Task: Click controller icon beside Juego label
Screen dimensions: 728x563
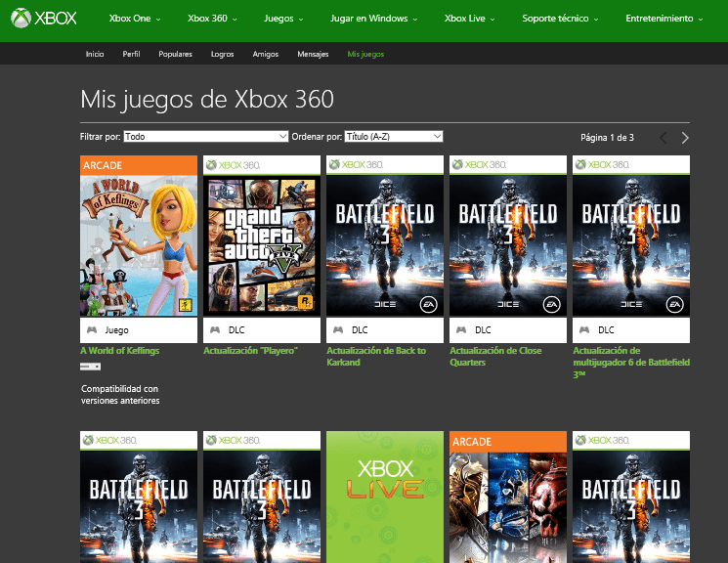Action: coord(92,329)
